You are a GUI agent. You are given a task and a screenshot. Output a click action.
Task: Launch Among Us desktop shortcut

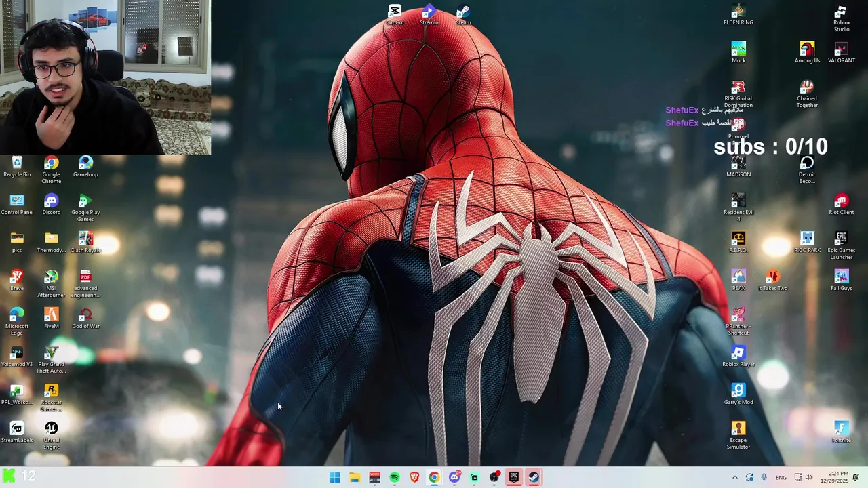tap(807, 53)
